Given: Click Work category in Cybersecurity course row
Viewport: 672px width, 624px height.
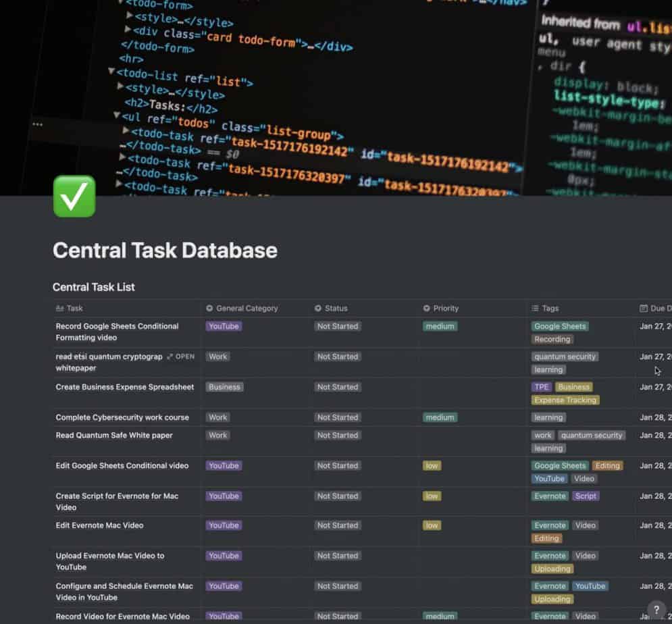Looking at the screenshot, I should [x=217, y=417].
